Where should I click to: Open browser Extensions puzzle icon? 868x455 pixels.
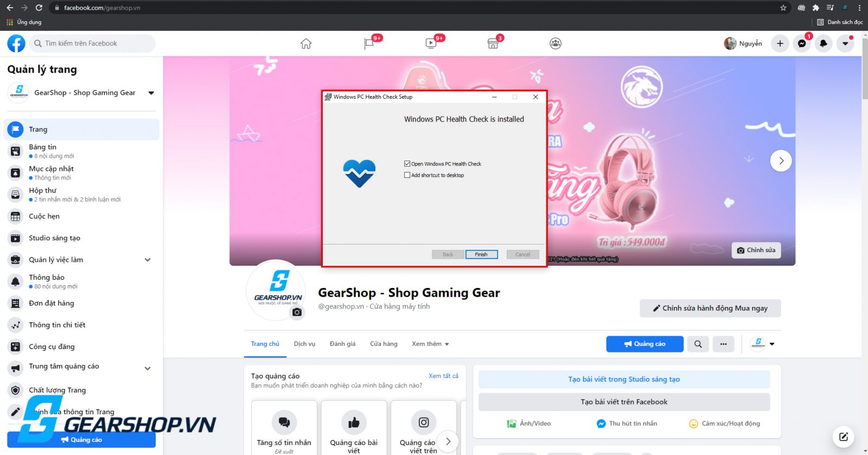[815, 8]
